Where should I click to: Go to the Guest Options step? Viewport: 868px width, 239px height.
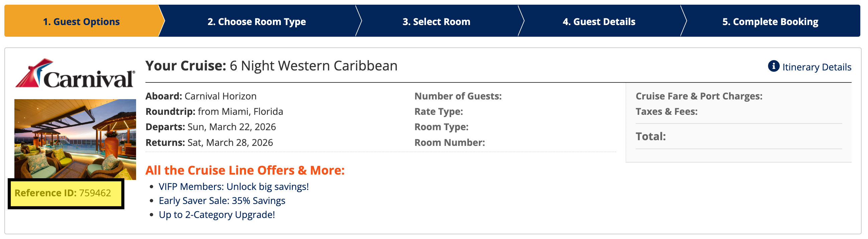81,22
